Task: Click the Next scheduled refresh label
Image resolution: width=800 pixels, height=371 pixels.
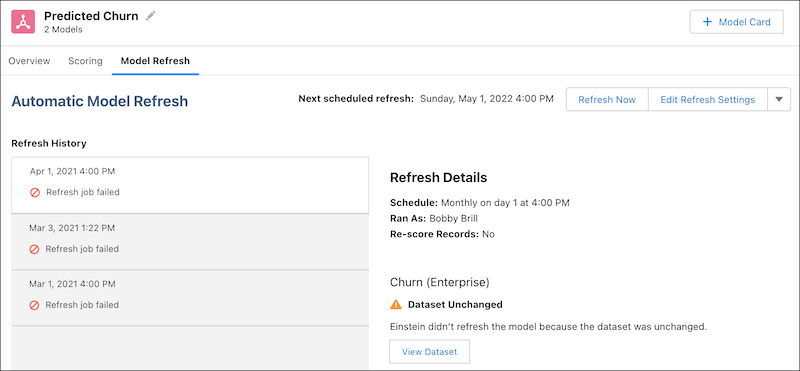Action: click(356, 99)
